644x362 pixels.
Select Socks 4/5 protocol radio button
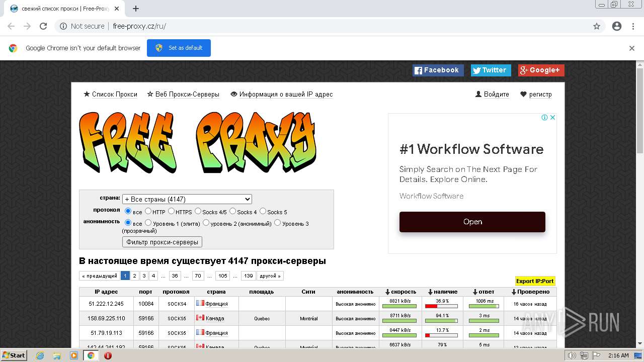coord(198,211)
